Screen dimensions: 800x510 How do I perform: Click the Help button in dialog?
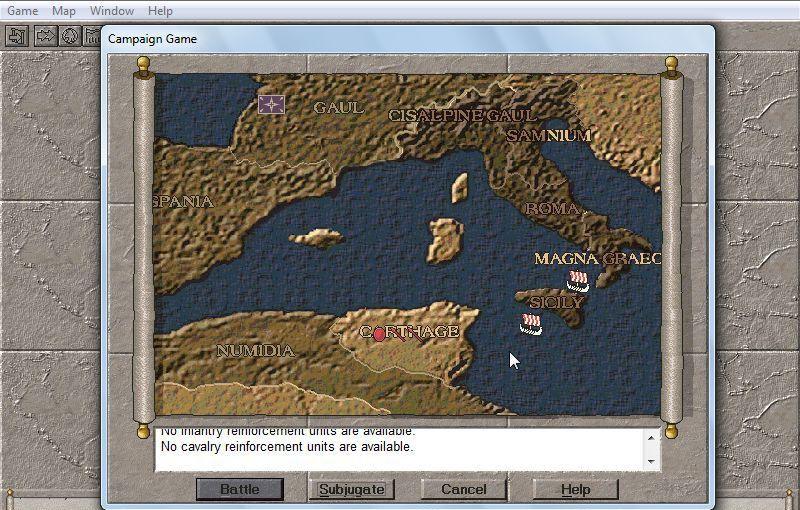pos(575,489)
